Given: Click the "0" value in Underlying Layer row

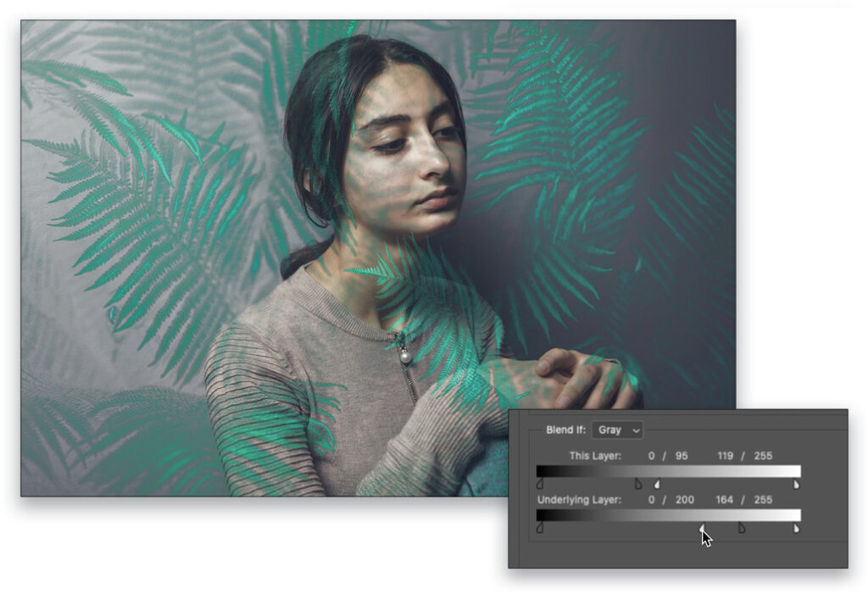Looking at the screenshot, I should [652, 499].
